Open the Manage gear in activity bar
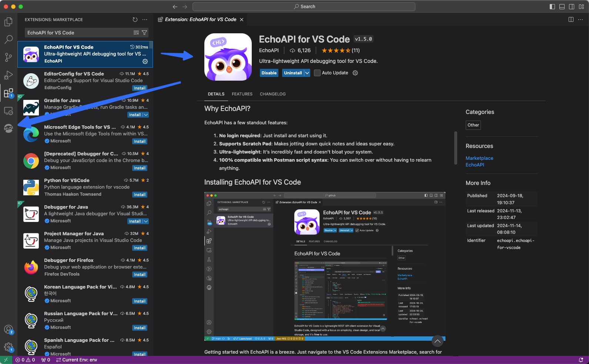This screenshot has width=589, height=364. tap(9, 347)
